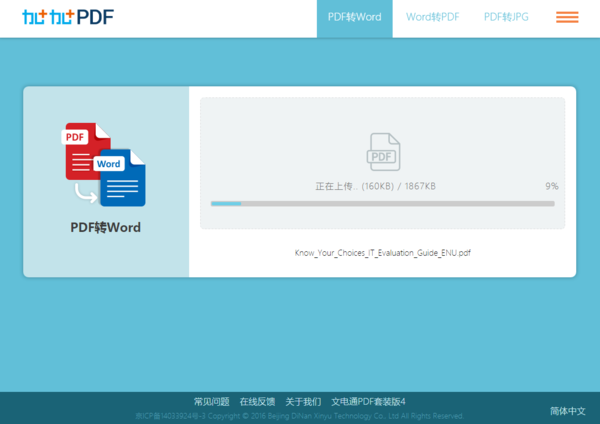Click the gray PDF file icon
Viewport: 600px width, 424px height.
(x=383, y=152)
